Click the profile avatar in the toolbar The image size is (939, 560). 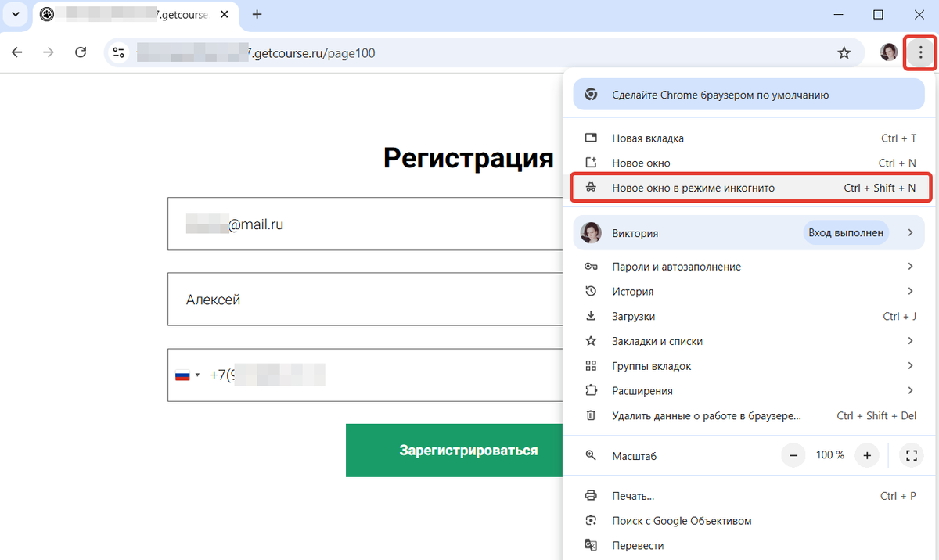(x=889, y=52)
